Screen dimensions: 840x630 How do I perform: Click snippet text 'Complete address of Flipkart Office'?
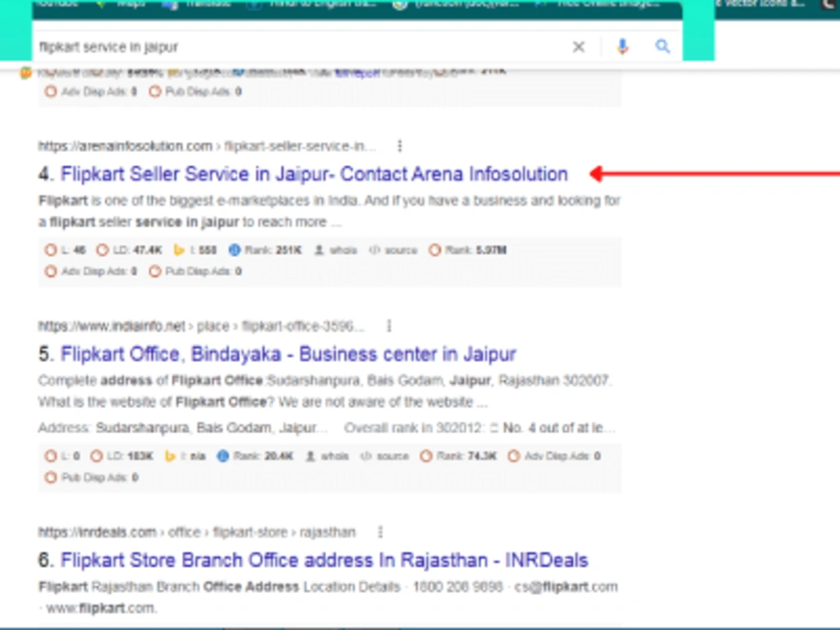150,381
